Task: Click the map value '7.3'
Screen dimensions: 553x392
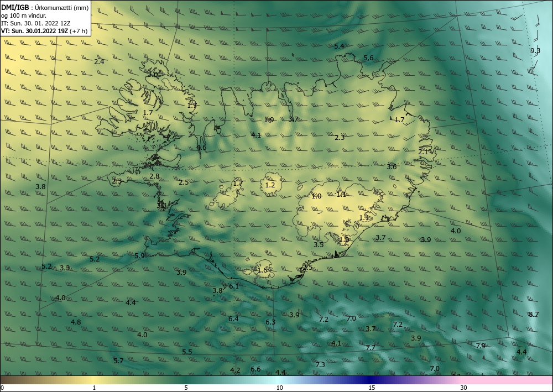Action: (320, 364)
